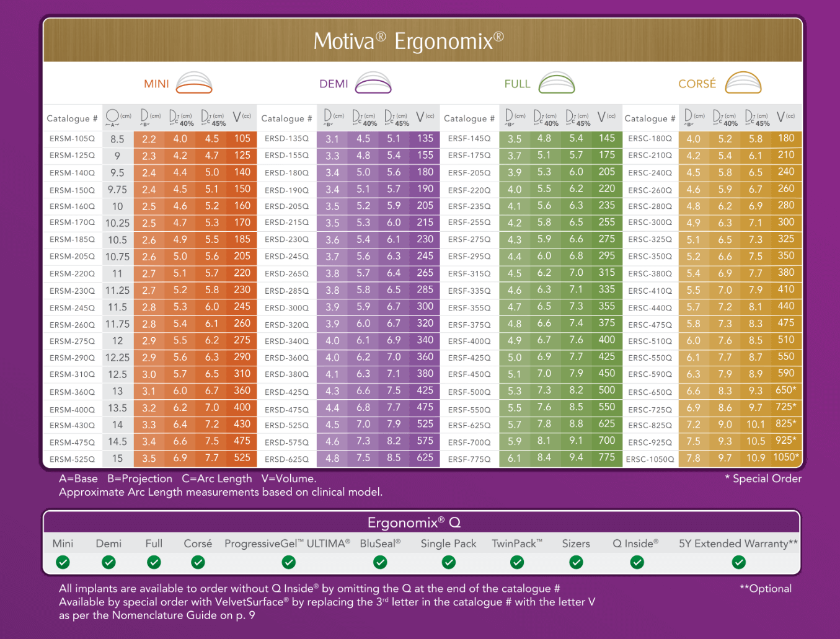Click the checkmark under BluSeal
The width and height of the screenshot is (840, 639).
pyautogui.click(x=380, y=562)
